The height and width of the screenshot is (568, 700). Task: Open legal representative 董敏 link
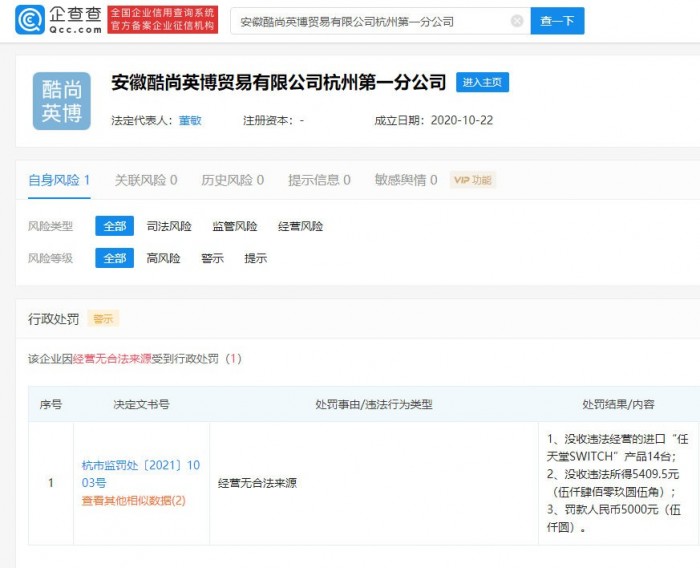(x=190, y=120)
